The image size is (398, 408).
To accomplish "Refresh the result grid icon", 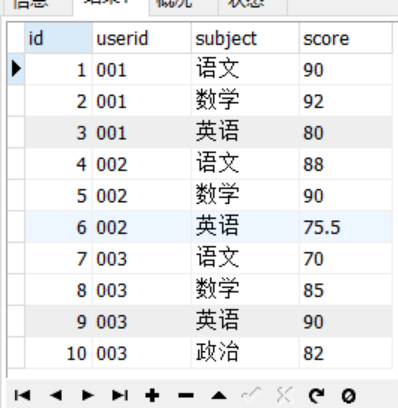I will [317, 396].
